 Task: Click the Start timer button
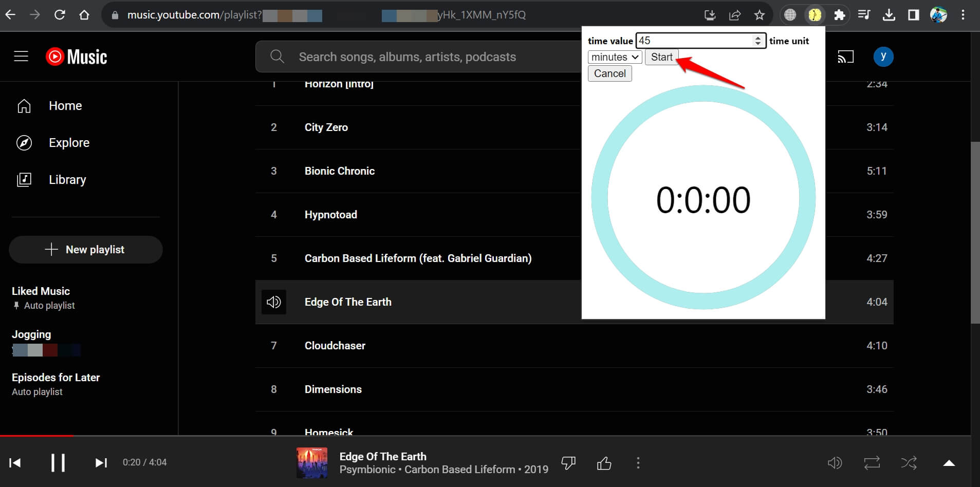point(661,57)
